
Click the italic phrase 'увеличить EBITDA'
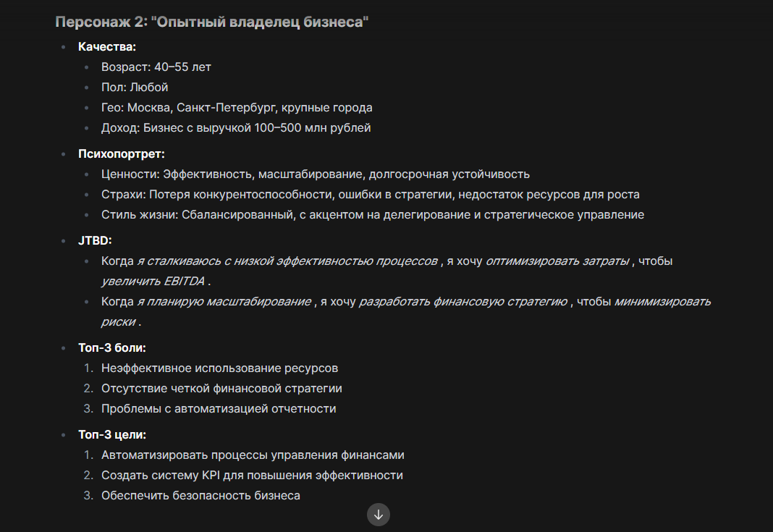(153, 281)
